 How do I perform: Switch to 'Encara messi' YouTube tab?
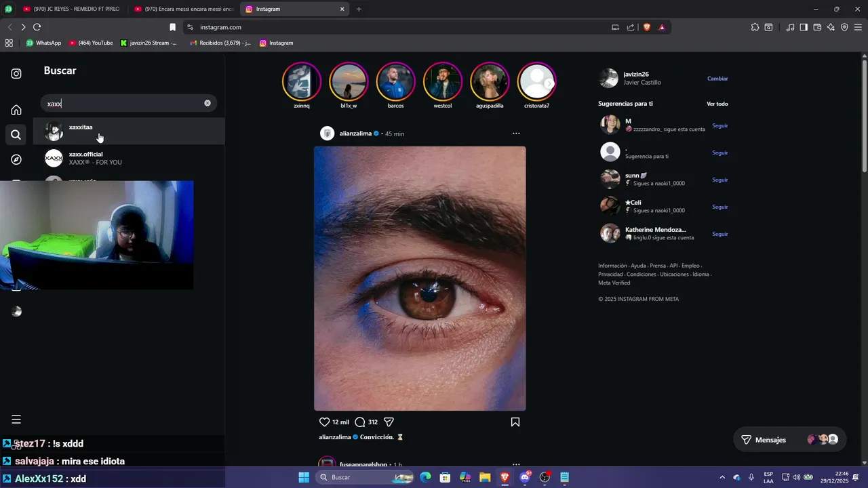[183, 9]
